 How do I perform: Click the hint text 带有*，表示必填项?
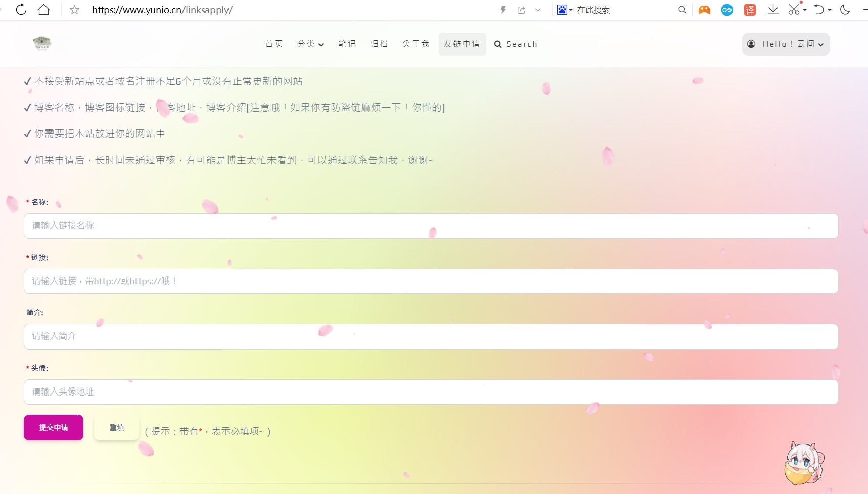[222, 432]
